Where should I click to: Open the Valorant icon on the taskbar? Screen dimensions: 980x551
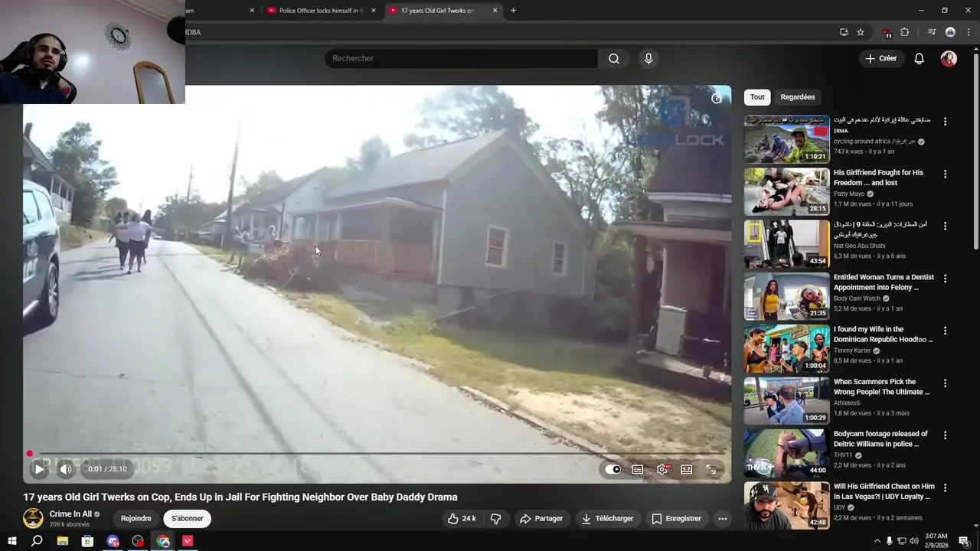click(188, 541)
